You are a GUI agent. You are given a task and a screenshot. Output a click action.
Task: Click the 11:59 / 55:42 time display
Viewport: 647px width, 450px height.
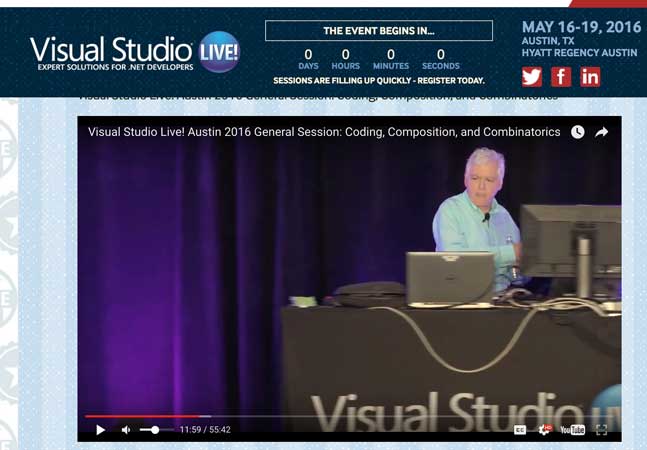(x=205, y=430)
